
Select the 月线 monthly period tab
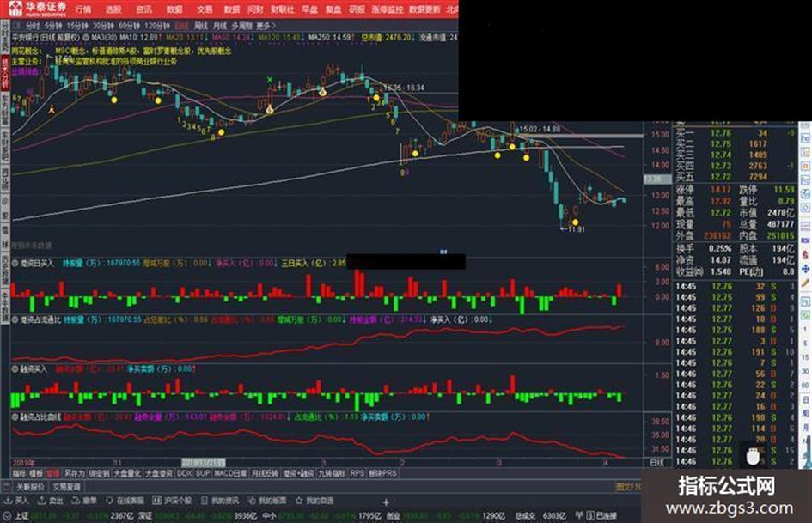220,26
